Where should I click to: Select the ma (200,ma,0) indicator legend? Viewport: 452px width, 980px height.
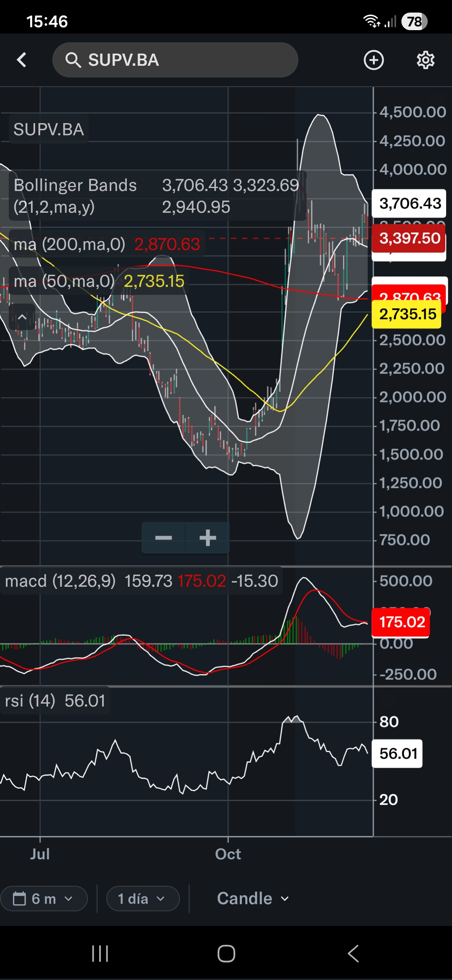[x=107, y=244]
